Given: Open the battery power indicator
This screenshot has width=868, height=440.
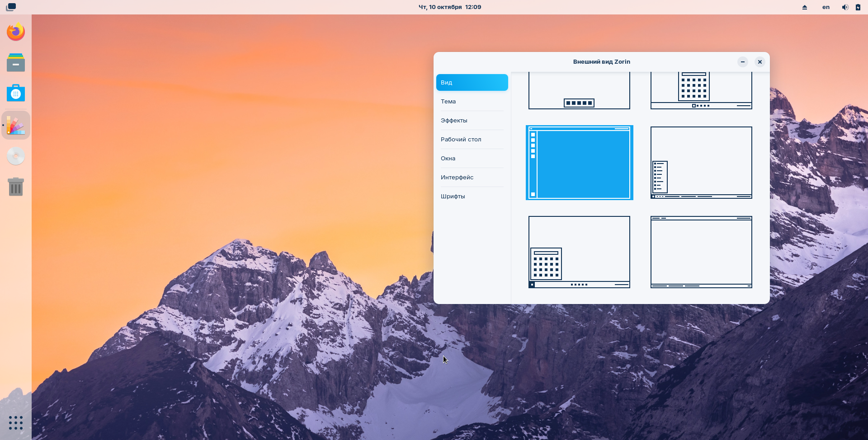Looking at the screenshot, I should 858,7.
